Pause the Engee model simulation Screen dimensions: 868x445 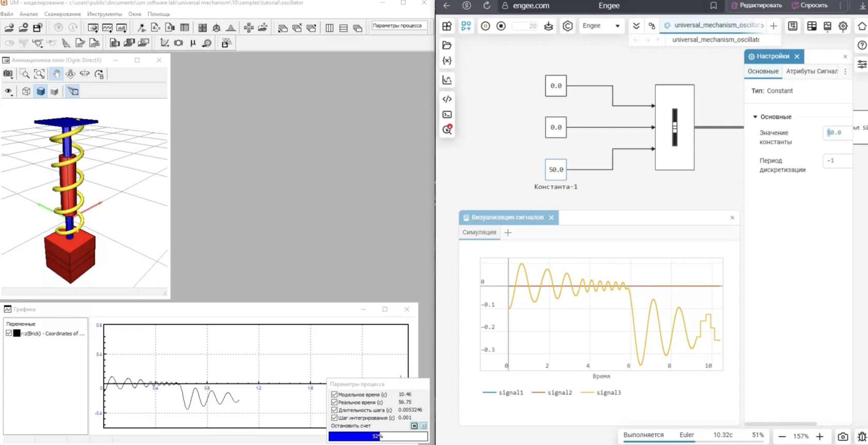coord(485,26)
